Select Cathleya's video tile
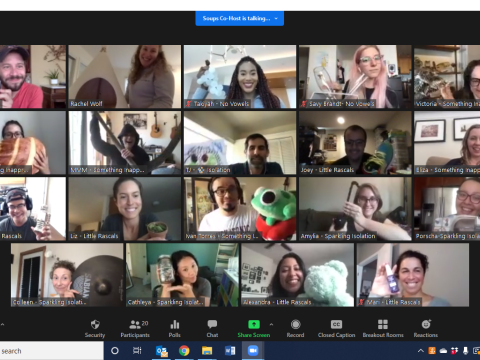 182,275
